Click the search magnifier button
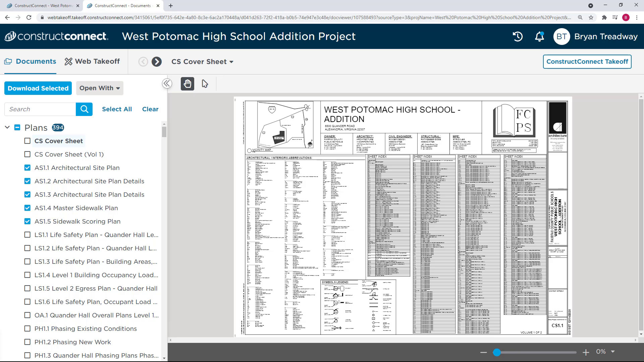This screenshot has width=644, height=362. coord(84,109)
